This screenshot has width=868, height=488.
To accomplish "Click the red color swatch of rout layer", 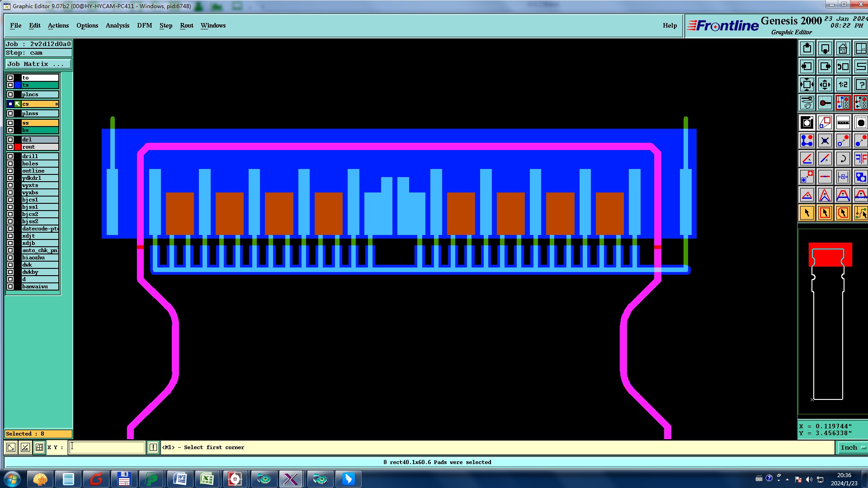I will [x=18, y=147].
